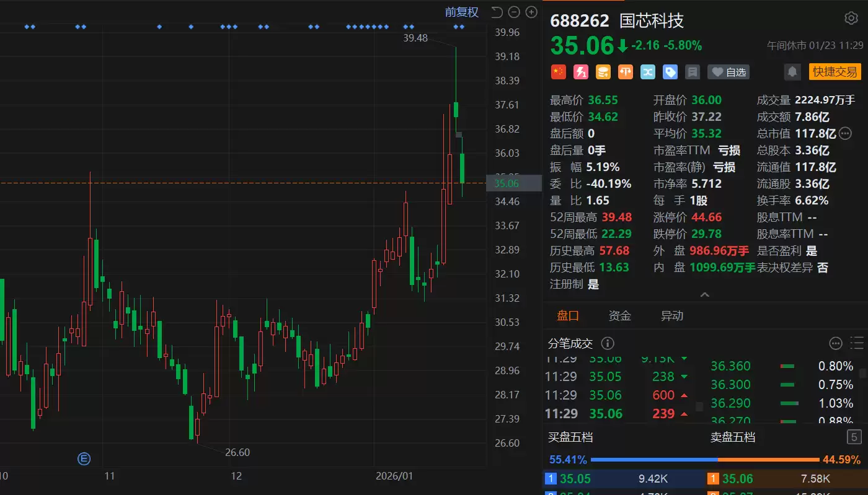This screenshot has width=868, height=495.
Task: Click the E event marker on chart
Action: click(x=84, y=458)
